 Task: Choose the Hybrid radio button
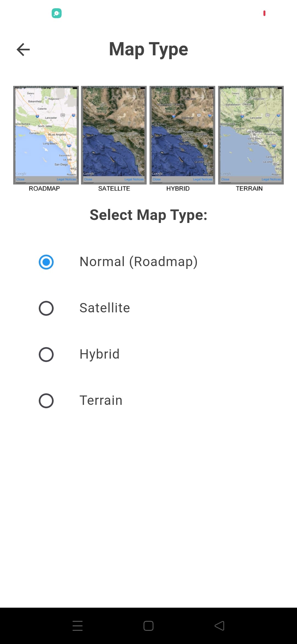pyautogui.click(x=46, y=354)
